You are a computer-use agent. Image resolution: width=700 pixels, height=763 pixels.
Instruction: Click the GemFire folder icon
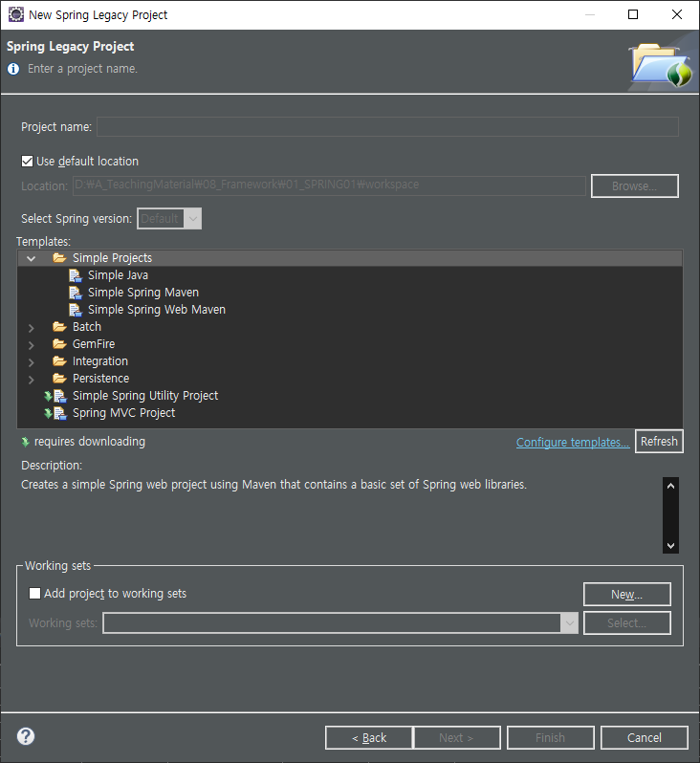59,344
